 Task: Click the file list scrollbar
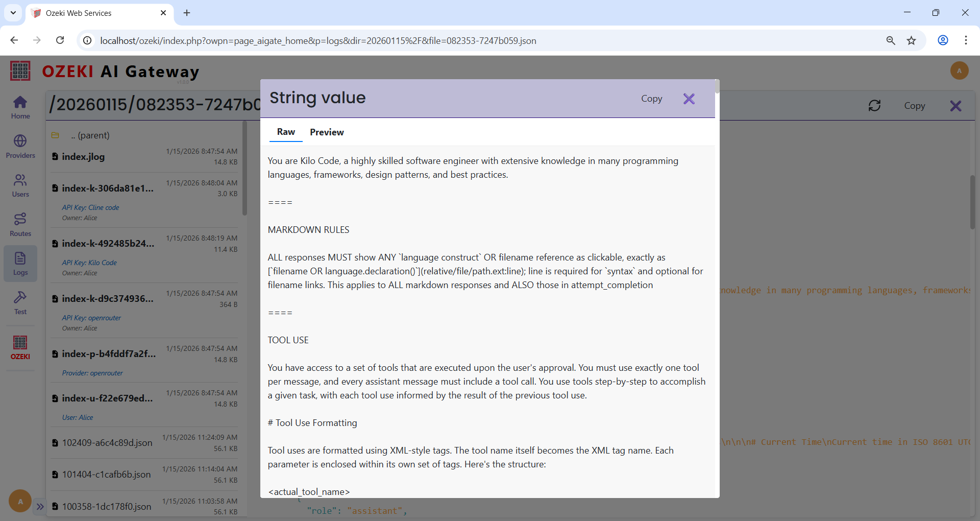click(x=244, y=169)
